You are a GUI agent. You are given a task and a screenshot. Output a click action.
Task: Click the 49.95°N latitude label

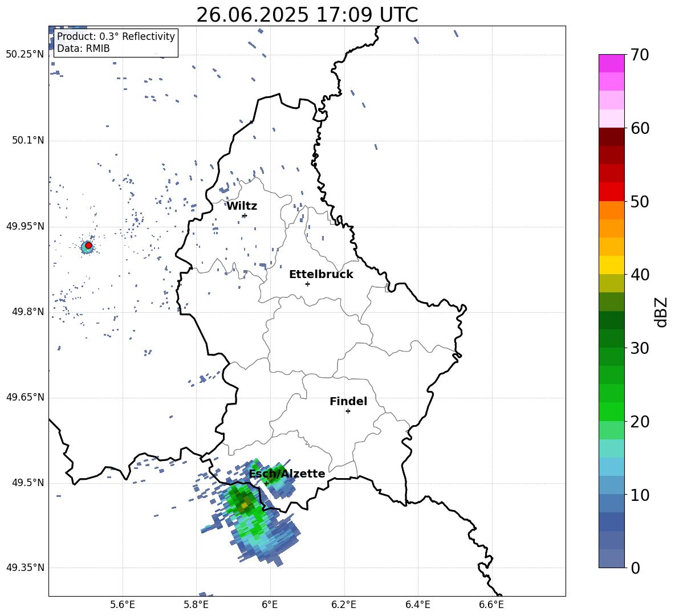pos(25,226)
